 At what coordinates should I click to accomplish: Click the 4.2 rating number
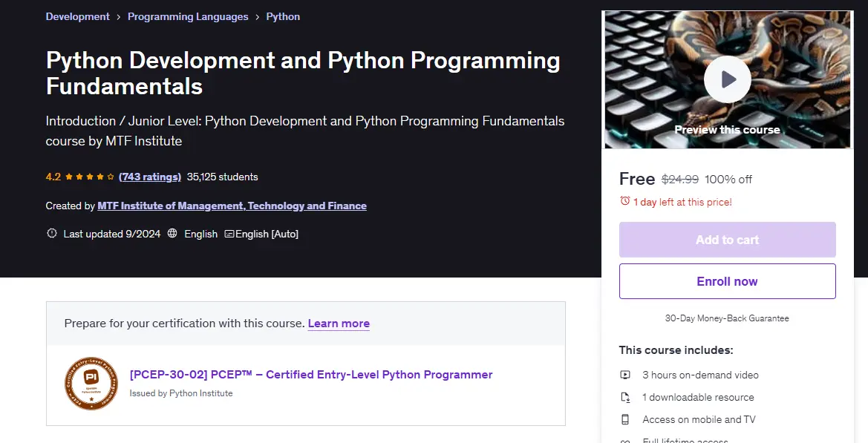[x=53, y=177]
